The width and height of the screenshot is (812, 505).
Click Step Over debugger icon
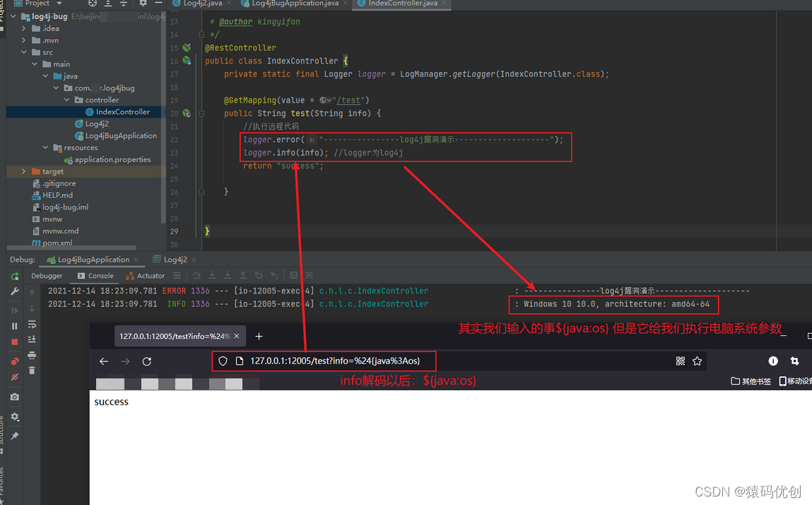[196, 275]
